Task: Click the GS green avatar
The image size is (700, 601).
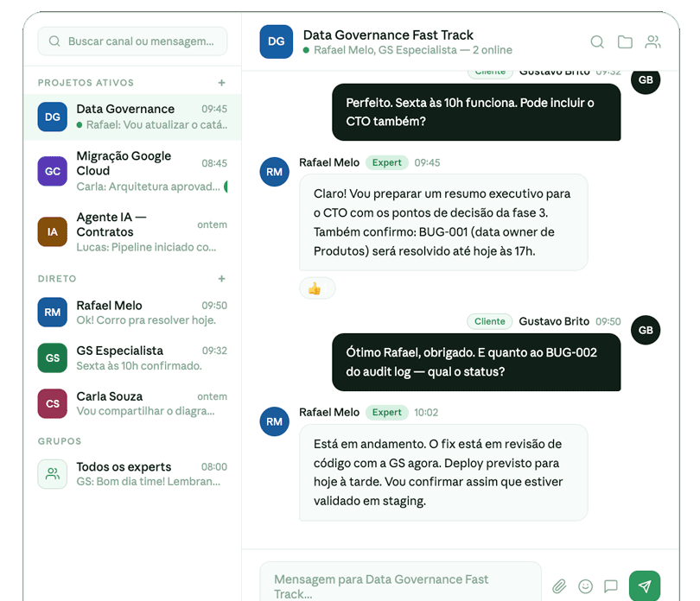Action: click(52, 357)
